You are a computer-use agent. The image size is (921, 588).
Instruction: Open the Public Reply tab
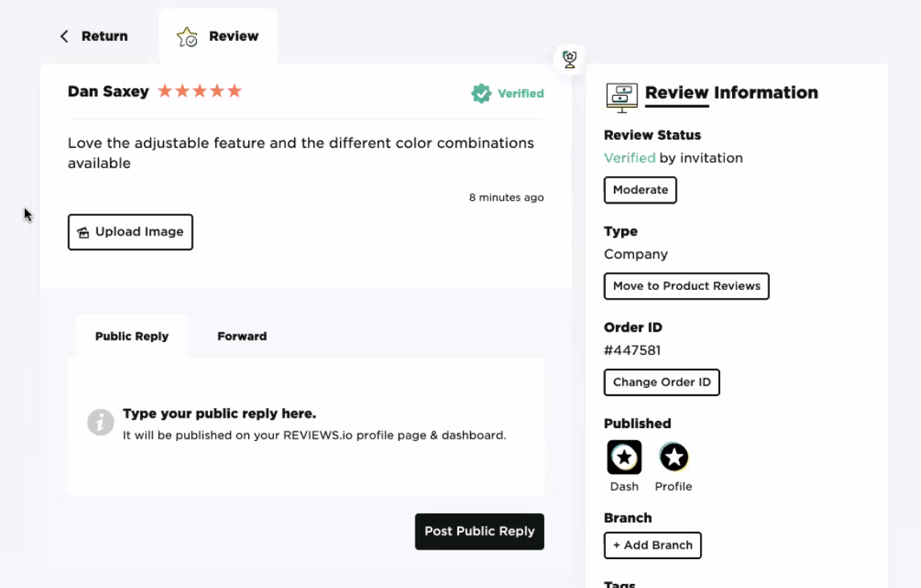tap(132, 337)
